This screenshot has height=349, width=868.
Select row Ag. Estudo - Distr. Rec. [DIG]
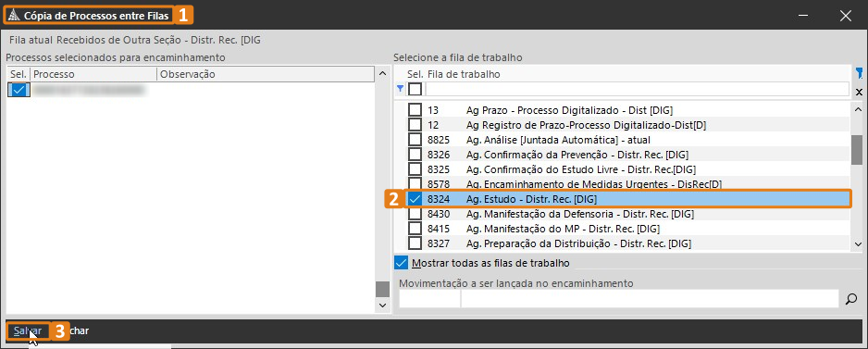(x=531, y=198)
